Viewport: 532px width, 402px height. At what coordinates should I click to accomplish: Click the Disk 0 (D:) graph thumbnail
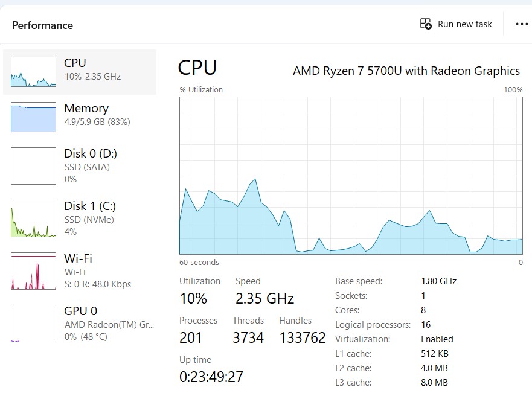coord(33,165)
